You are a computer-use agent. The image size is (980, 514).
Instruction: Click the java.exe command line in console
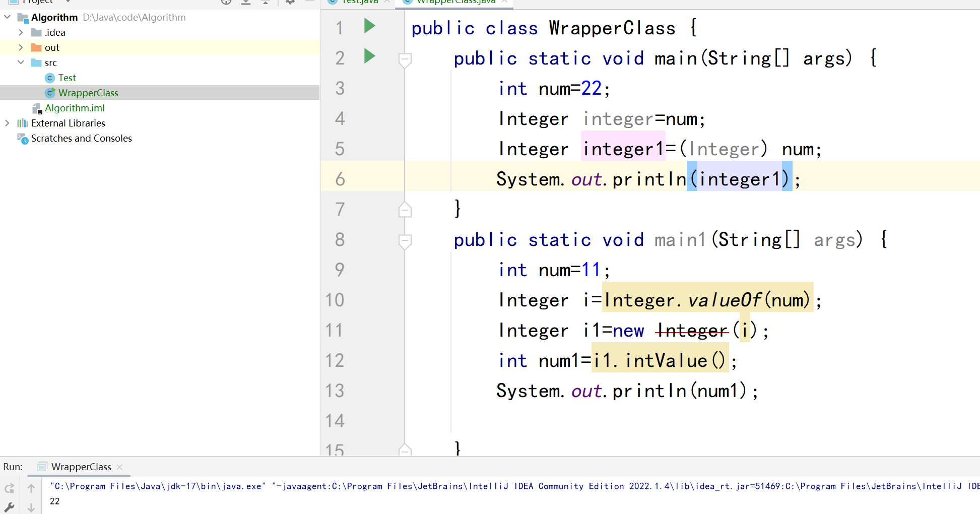(514, 486)
